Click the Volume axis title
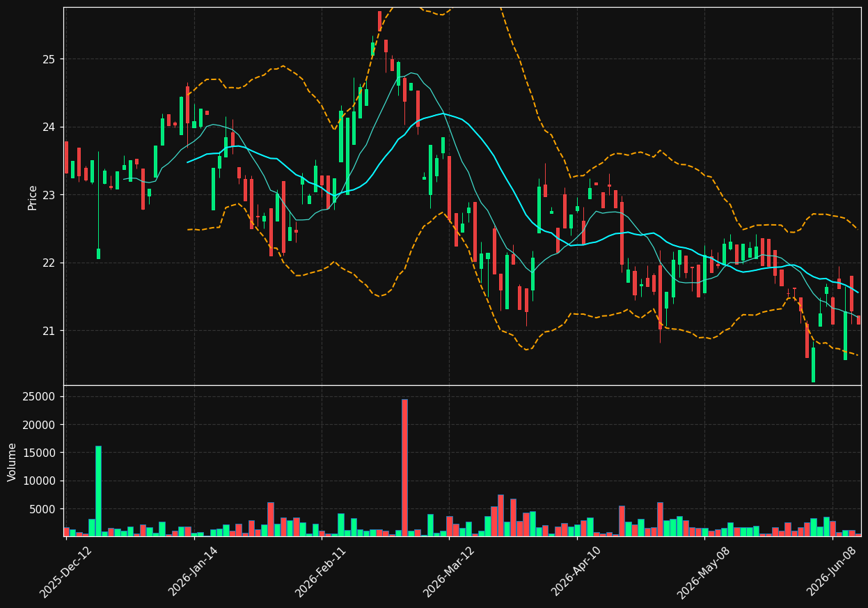The image size is (868, 608). [x=13, y=462]
